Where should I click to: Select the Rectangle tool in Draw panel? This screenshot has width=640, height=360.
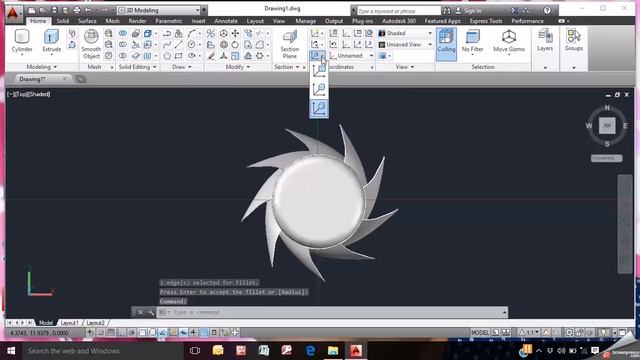point(178,56)
